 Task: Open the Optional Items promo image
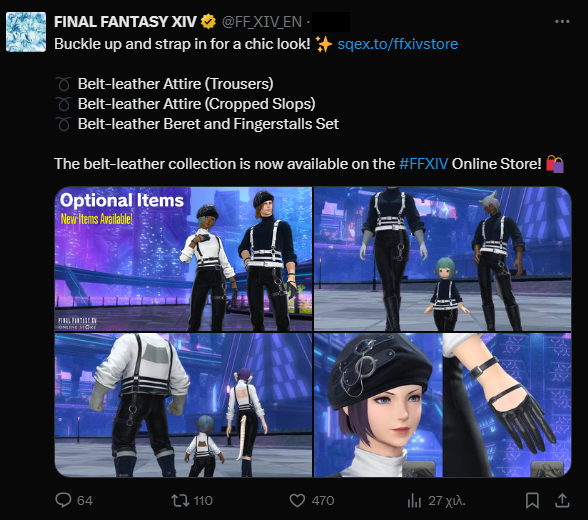[183, 259]
